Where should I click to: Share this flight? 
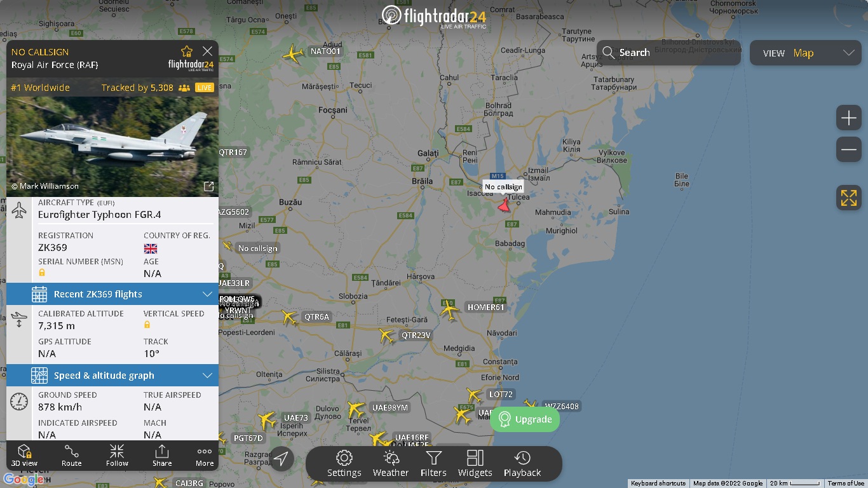coord(162,456)
